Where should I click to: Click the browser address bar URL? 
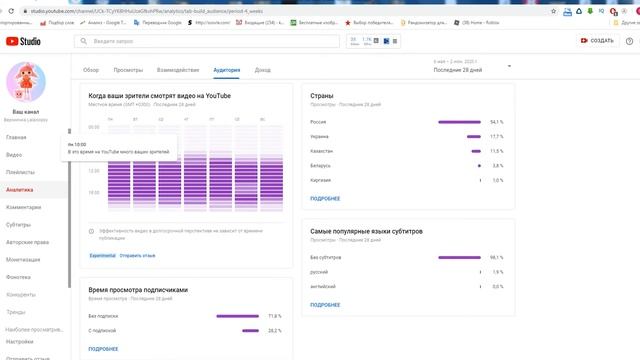coord(147,11)
